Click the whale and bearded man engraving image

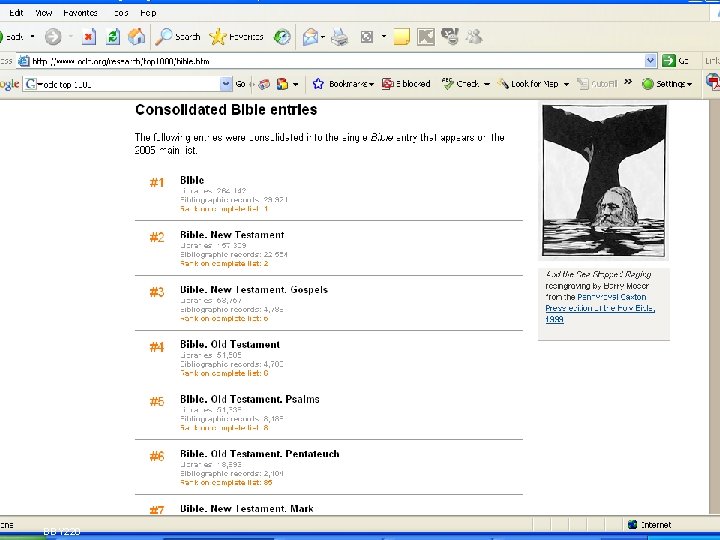pos(604,180)
